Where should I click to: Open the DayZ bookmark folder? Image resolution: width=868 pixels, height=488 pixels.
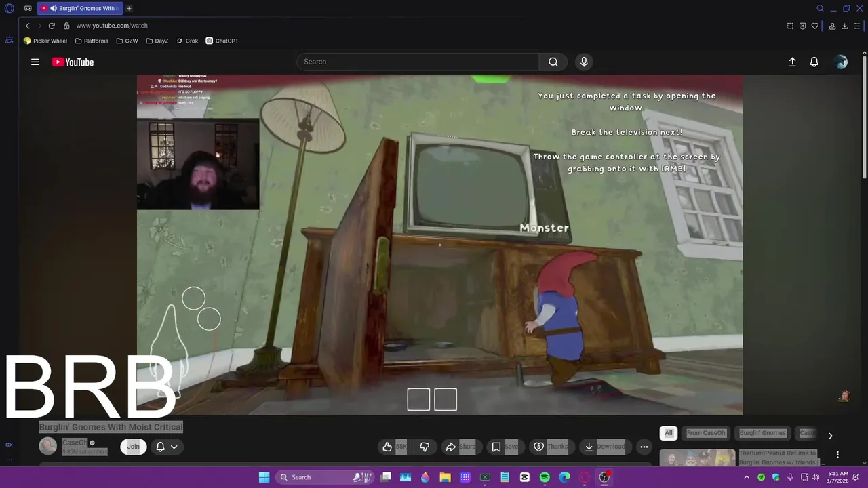157,41
